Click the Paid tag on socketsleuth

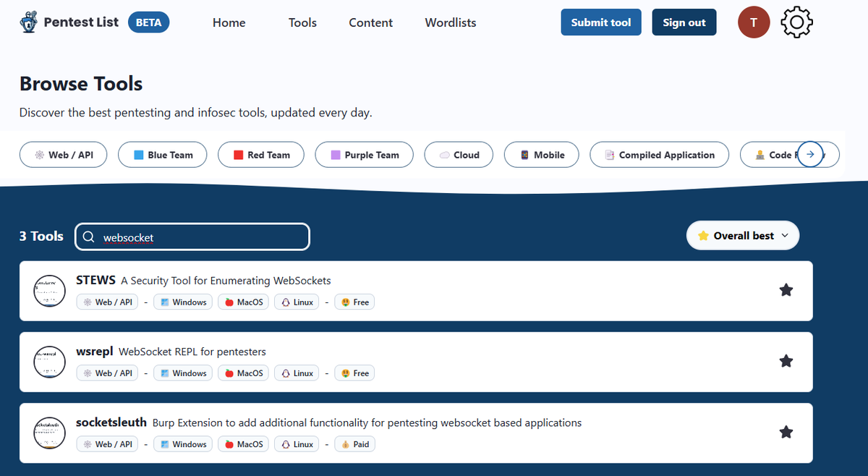tap(354, 444)
